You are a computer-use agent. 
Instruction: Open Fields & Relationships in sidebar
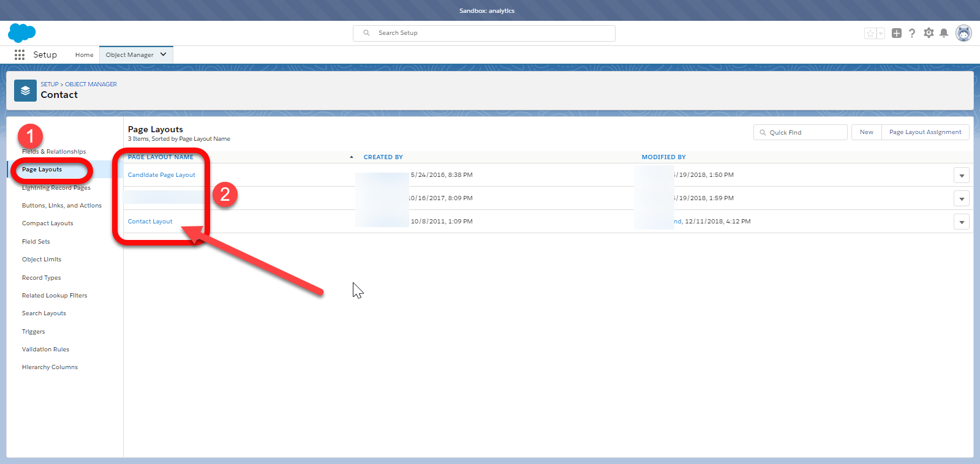click(54, 152)
